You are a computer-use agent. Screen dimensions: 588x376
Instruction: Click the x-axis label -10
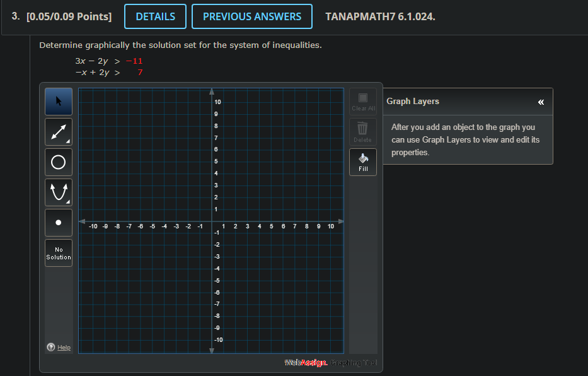(93, 226)
